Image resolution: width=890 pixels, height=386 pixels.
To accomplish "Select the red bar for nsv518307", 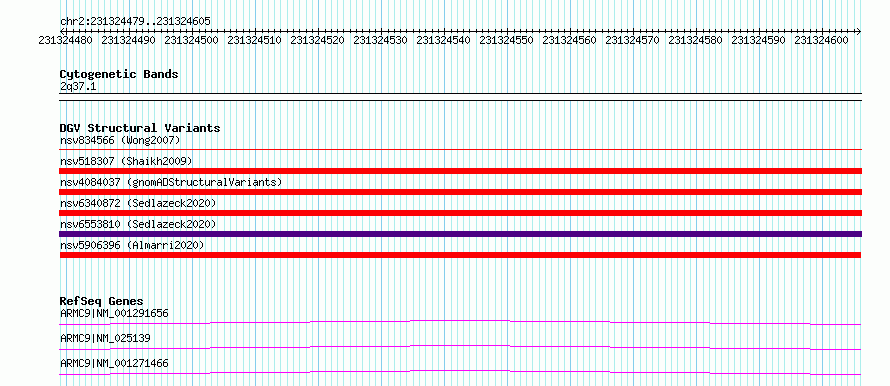I will [460, 171].
